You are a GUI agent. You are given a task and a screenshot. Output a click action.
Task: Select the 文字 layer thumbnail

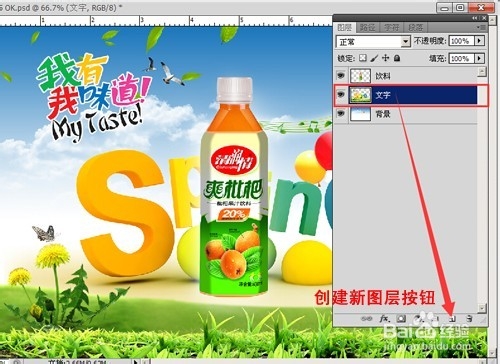click(x=360, y=95)
